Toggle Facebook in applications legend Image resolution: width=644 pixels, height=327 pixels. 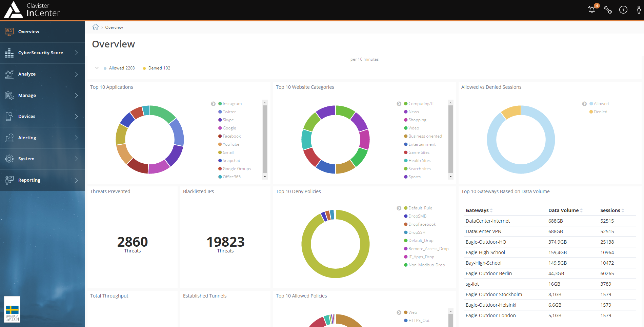pyautogui.click(x=229, y=136)
